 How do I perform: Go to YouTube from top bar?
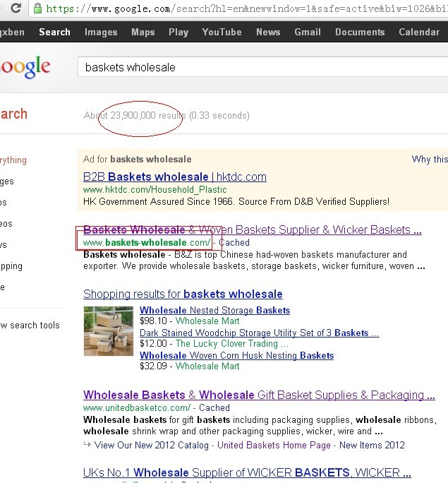(x=222, y=32)
